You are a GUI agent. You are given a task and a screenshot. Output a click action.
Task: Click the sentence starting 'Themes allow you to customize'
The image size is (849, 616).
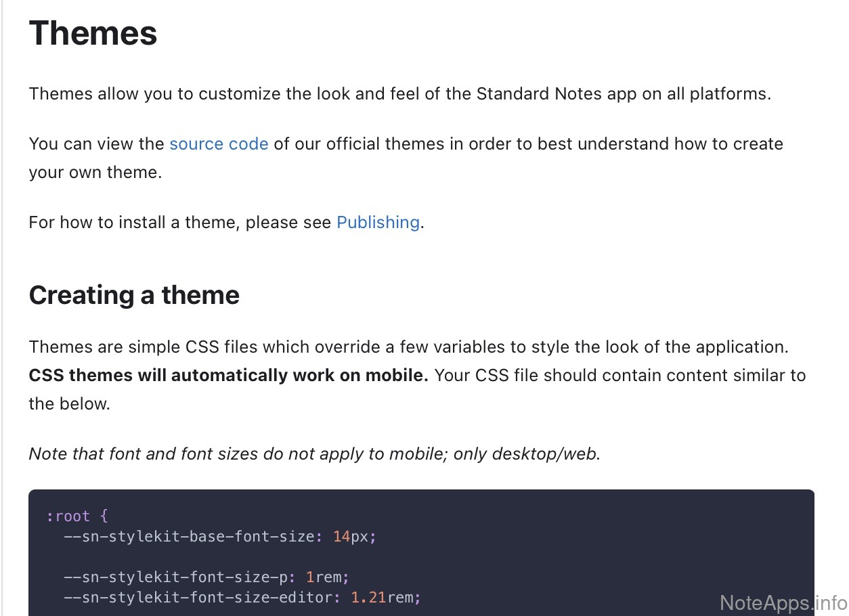tap(399, 93)
